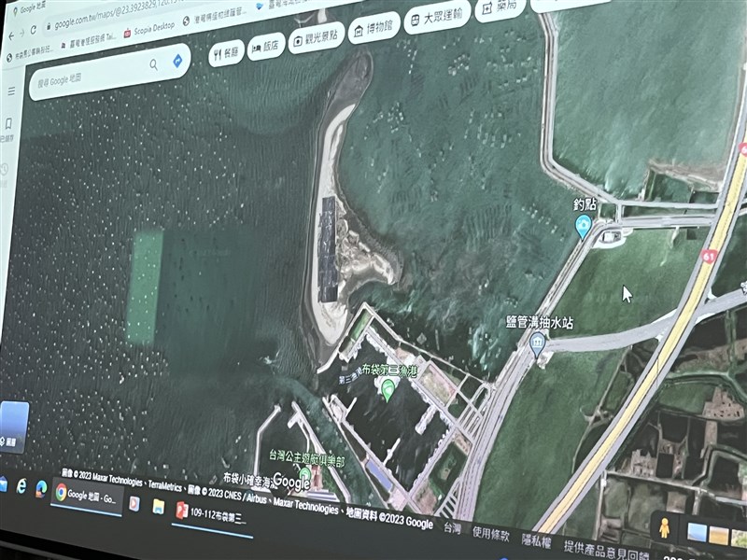Open the Google Maps hamburger menu
Screen dimensions: 747x560
tap(11, 91)
